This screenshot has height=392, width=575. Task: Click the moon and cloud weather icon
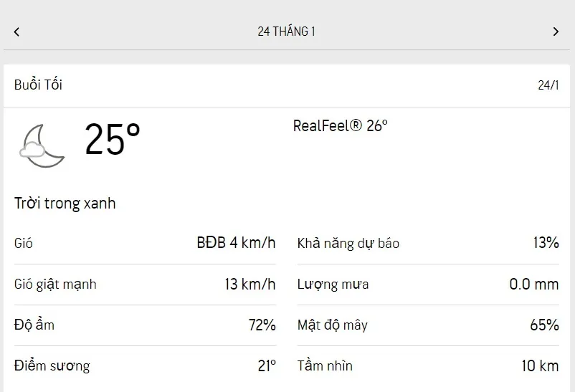click(42, 144)
